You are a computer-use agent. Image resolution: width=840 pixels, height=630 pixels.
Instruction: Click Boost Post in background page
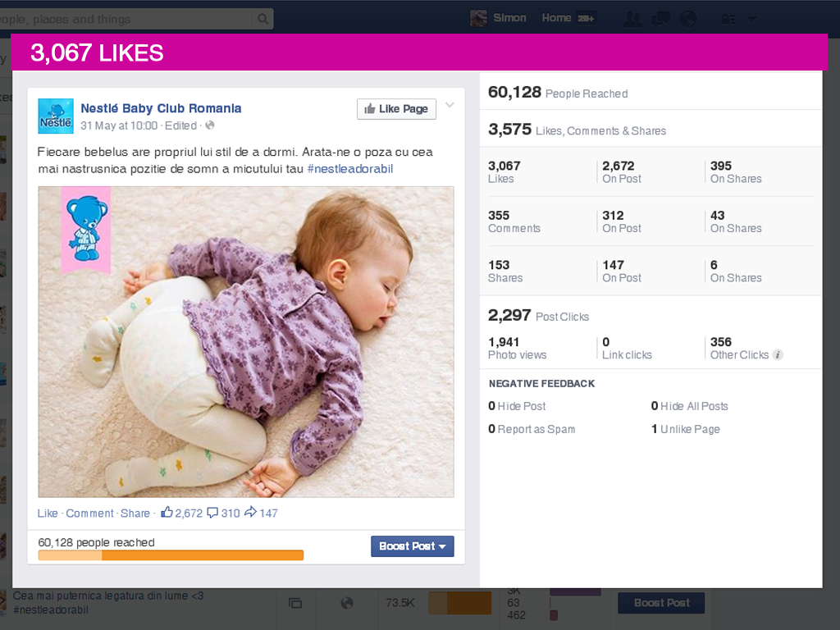pos(661,603)
